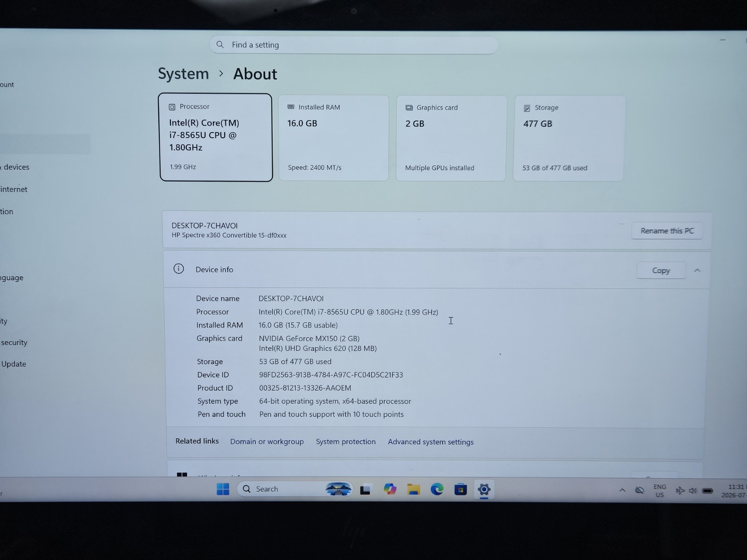
Task: Click Intel(R) UHD Graphics 620 text
Action: pos(317,348)
